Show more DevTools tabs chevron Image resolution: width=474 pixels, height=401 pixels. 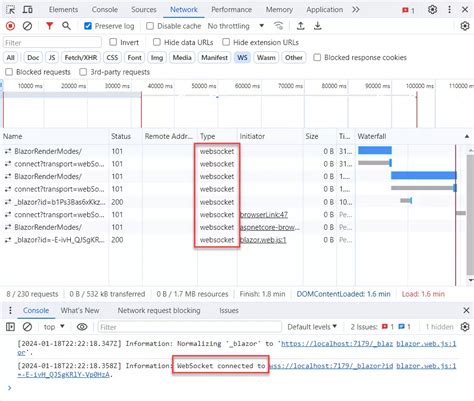coord(356,10)
